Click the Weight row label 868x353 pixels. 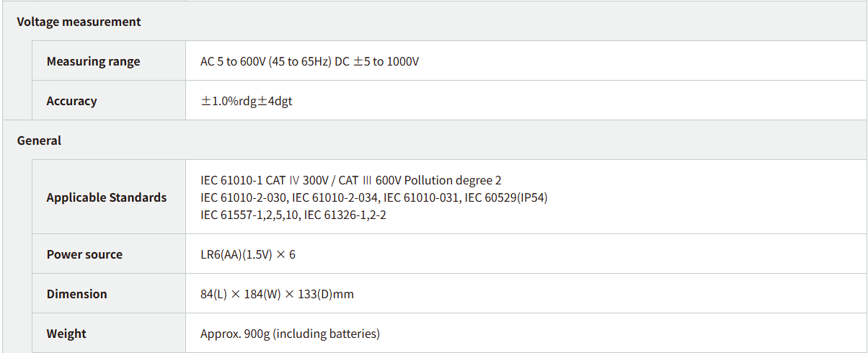(66, 334)
